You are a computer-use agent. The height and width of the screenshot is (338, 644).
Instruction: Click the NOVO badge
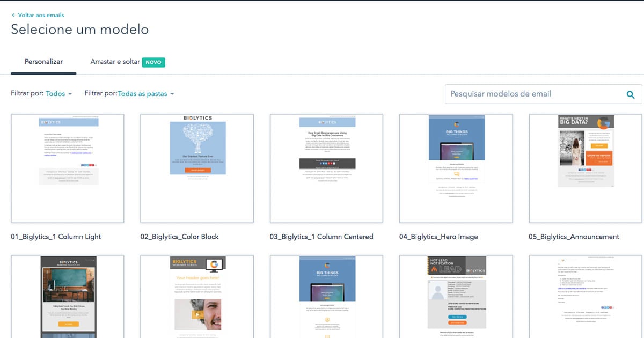click(153, 62)
